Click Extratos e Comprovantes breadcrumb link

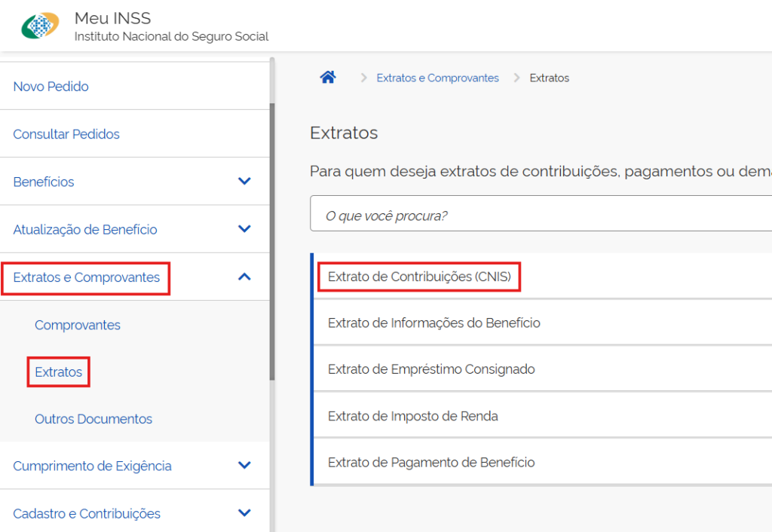point(437,78)
